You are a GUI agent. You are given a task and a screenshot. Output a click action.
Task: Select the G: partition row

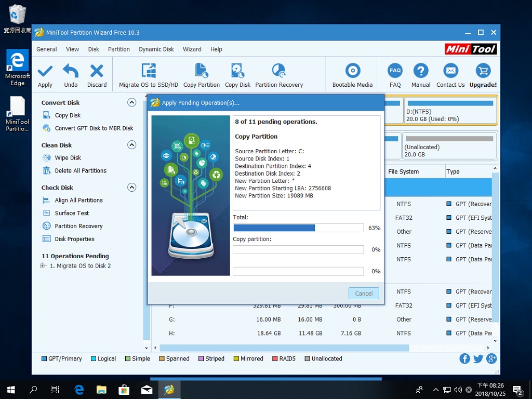(321, 320)
